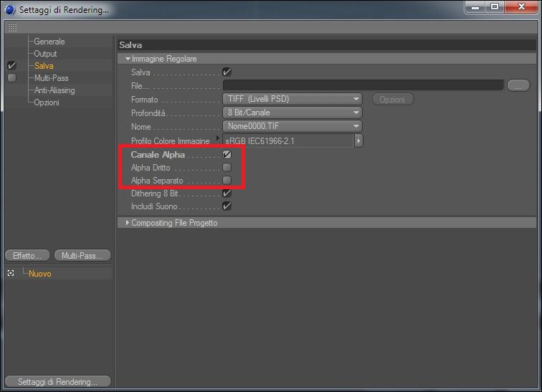This screenshot has width=542, height=392.
Task: Click the Cinema 4D logo in title bar
Action: [10, 9]
